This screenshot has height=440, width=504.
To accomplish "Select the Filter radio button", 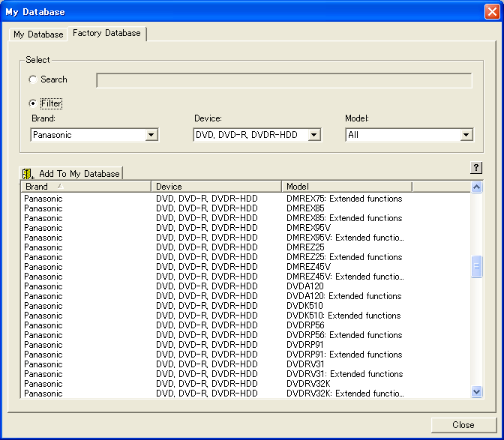I will 32,103.
